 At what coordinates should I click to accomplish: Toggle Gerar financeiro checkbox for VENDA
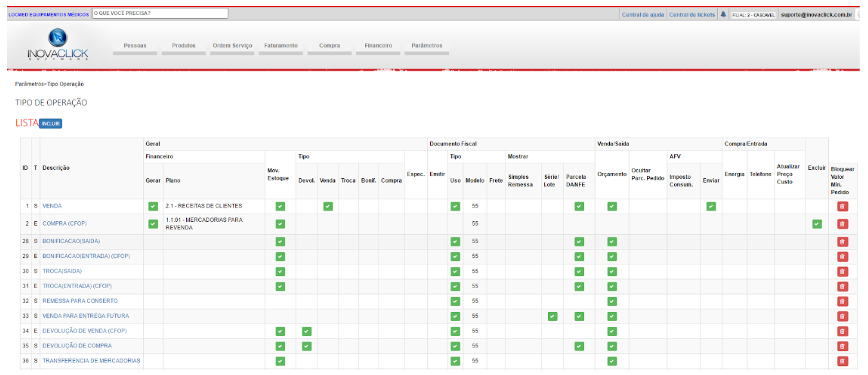153,206
